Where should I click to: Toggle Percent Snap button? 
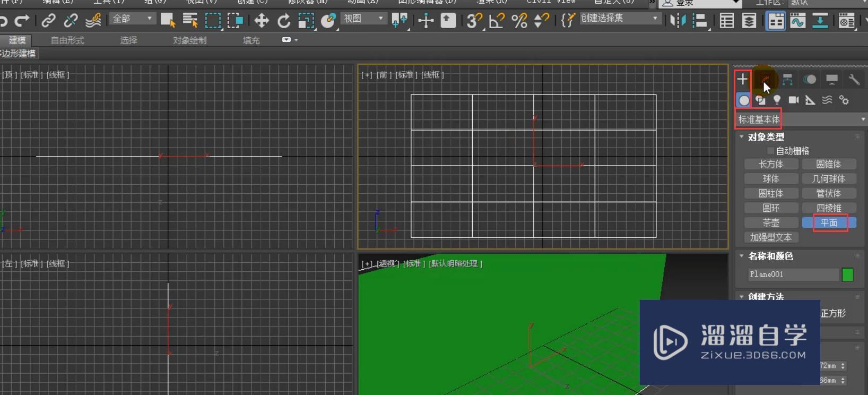(x=519, y=21)
